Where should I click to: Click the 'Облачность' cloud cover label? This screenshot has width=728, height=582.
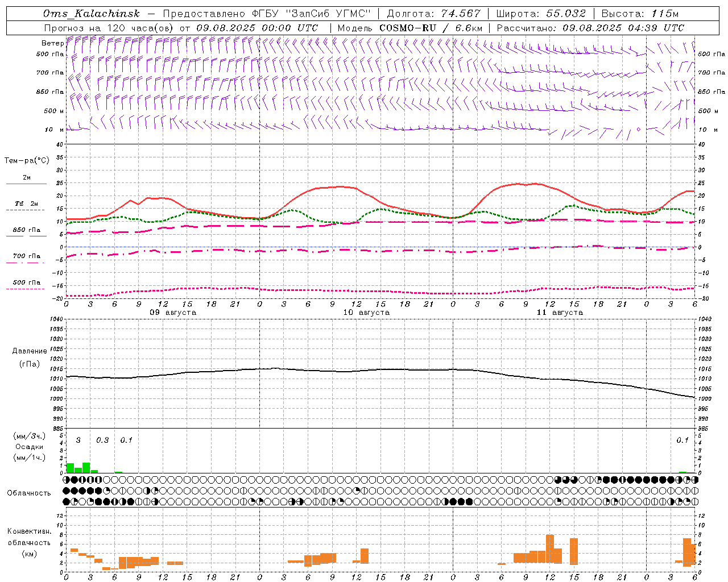pyautogui.click(x=29, y=493)
